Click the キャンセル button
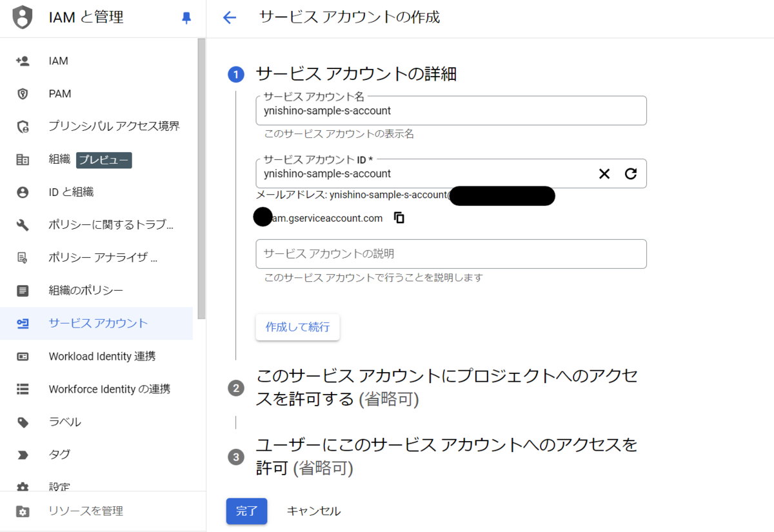Image resolution: width=774 pixels, height=532 pixels. 313,511
